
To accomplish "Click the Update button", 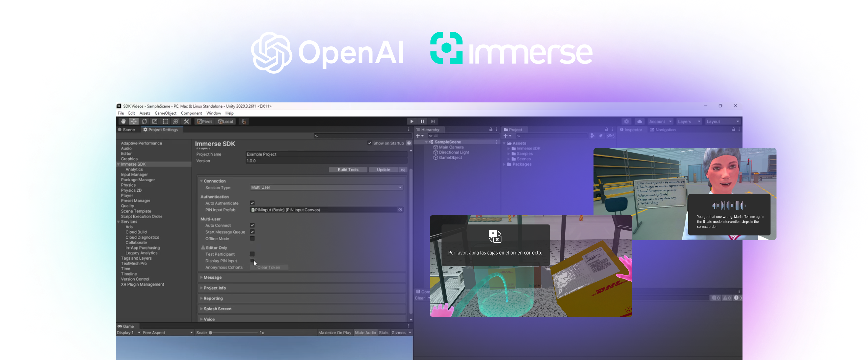I will click(x=383, y=170).
